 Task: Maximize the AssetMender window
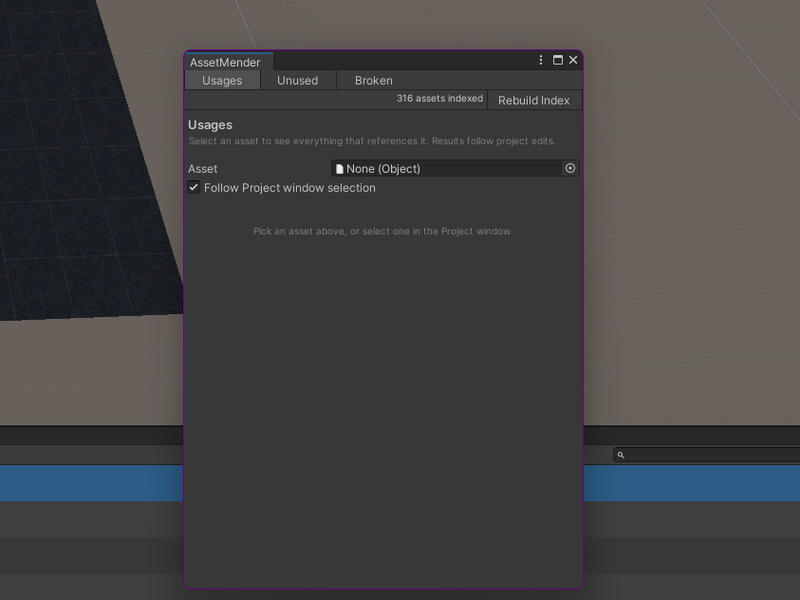pos(558,60)
